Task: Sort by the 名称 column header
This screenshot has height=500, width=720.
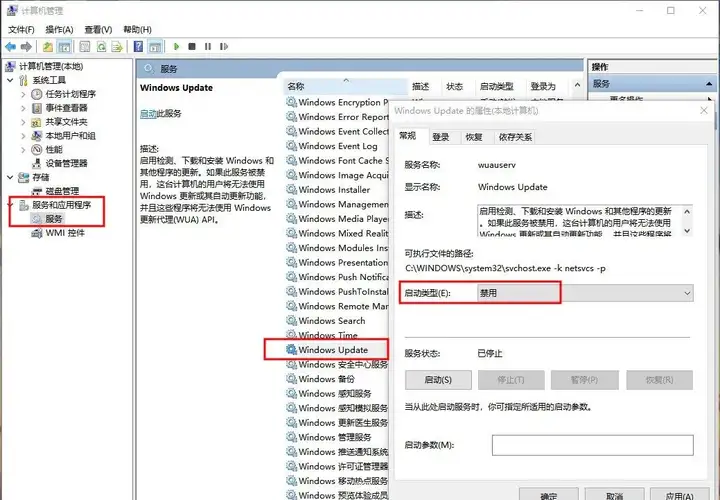Action: [x=346, y=86]
